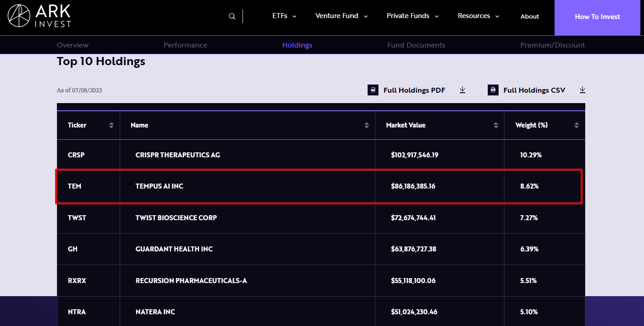Switch to the Performance tab
Screen dimensions: 644x326
(185, 45)
